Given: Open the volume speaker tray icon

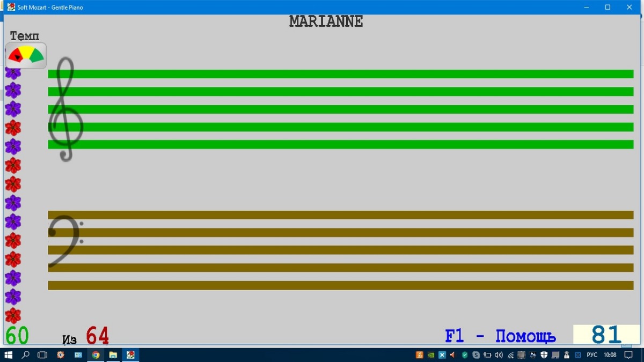Looking at the screenshot, I should 499,355.
